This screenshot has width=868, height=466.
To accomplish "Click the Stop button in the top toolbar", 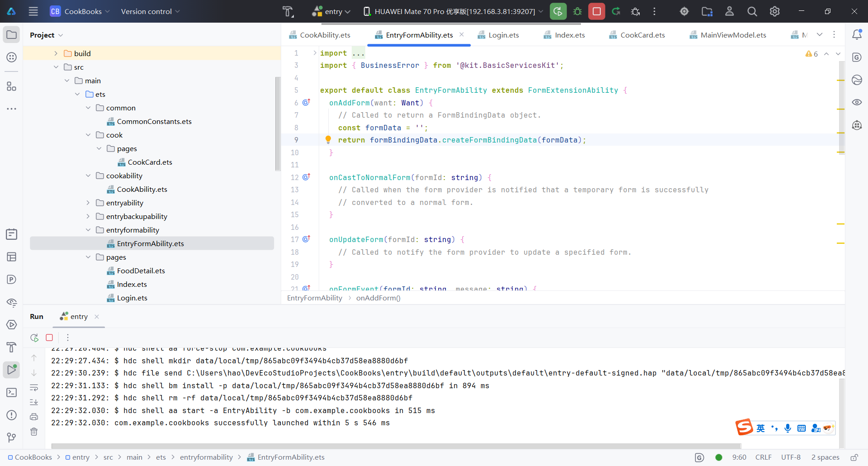I will pos(596,11).
